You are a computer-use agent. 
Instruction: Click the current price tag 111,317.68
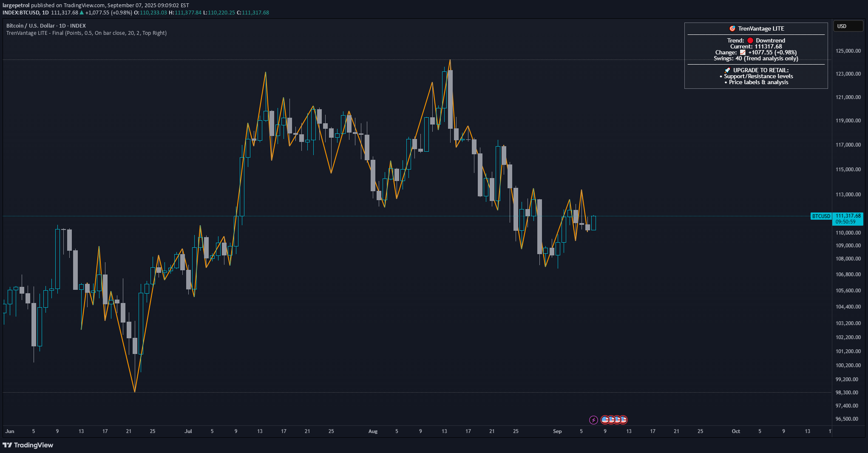848,216
